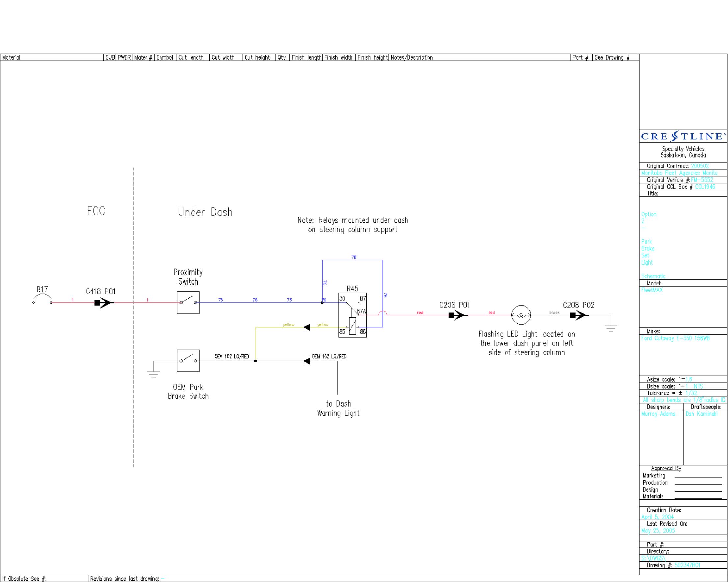Viewport: 728px width, 582px height.
Task: Select the junction dot on the OEM 162 wire
Action: [256, 361]
